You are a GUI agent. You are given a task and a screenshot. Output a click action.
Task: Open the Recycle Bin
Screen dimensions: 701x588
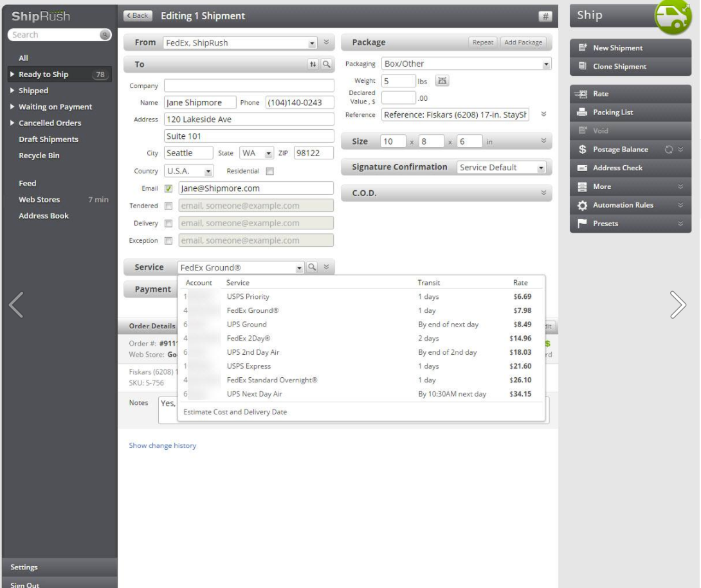click(39, 156)
